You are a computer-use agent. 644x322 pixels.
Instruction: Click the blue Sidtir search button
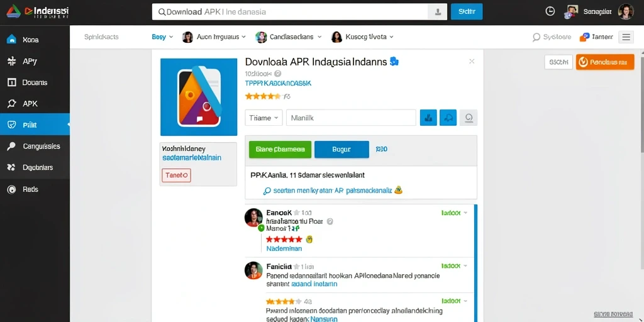point(467,11)
